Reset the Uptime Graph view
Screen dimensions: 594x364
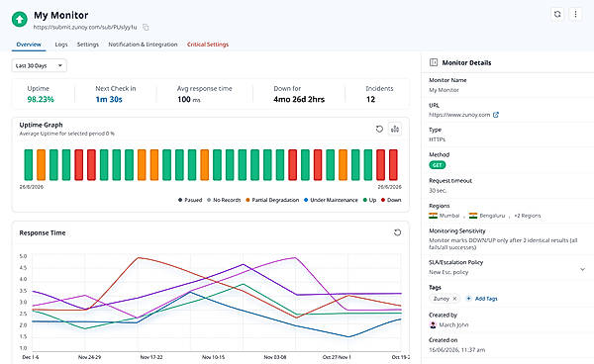tap(379, 129)
